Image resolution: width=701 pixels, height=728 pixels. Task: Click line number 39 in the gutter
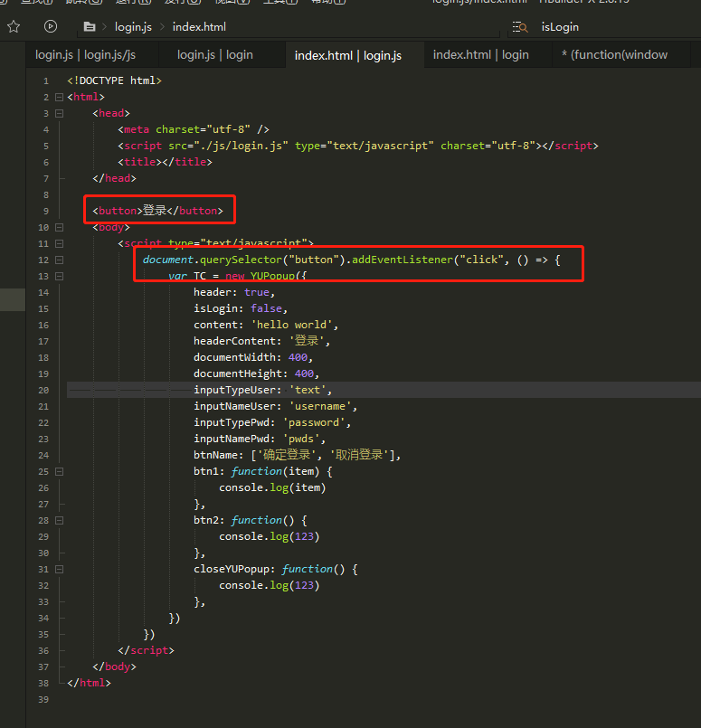(x=43, y=700)
